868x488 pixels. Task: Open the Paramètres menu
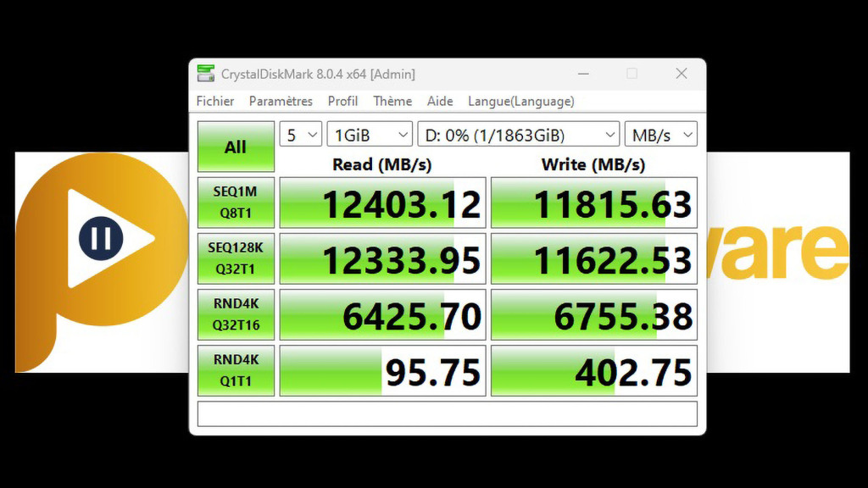click(x=281, y=101)
